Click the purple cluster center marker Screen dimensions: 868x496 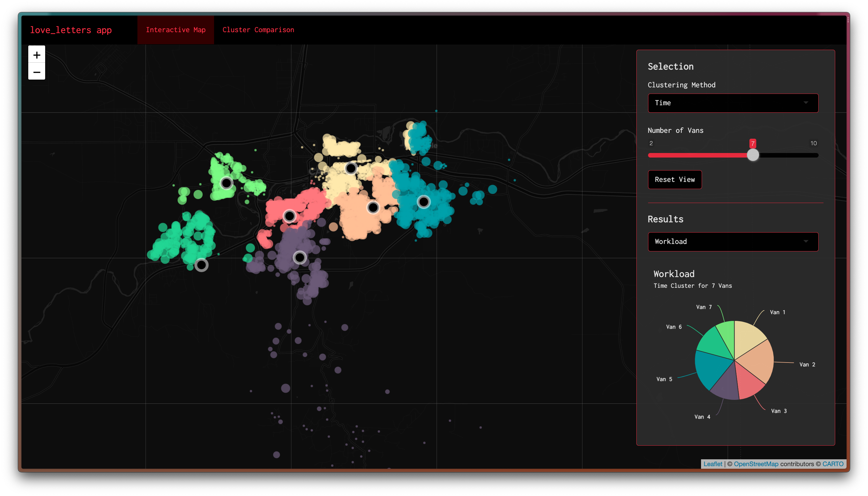click(300, 258)
